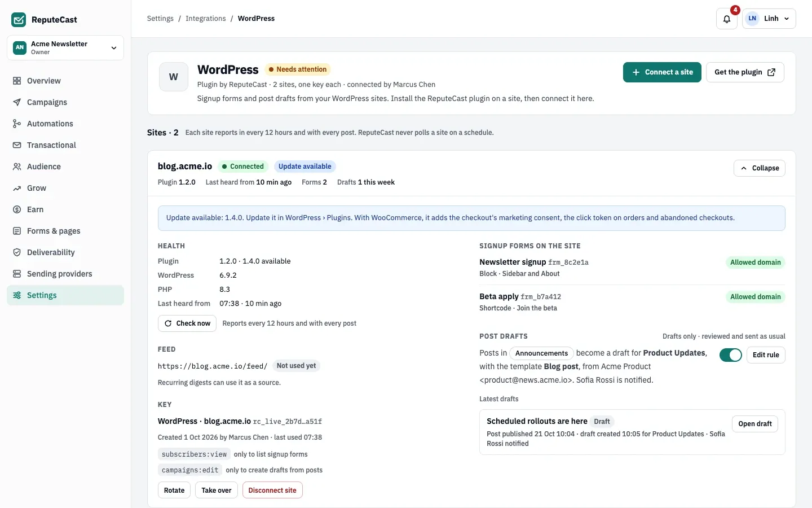Click Check now for site health
Viewport: 812px width, 508px height.
[x=187, y=323]
